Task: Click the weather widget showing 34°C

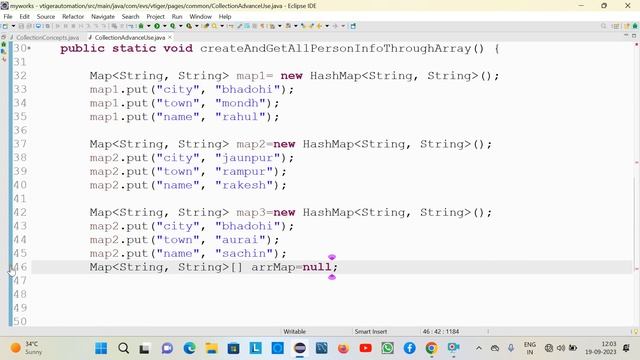Action: coord(27,348)
